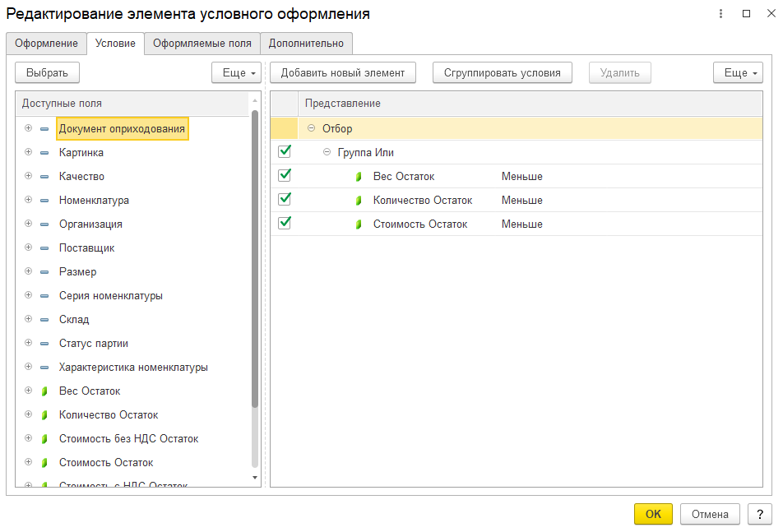Select Меньше comparison for Количество Остаток

point(521,201)
